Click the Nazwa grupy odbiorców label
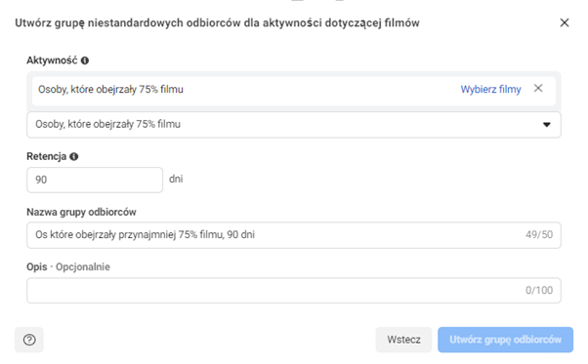The image size is (588, 364). tap(81, 212)
